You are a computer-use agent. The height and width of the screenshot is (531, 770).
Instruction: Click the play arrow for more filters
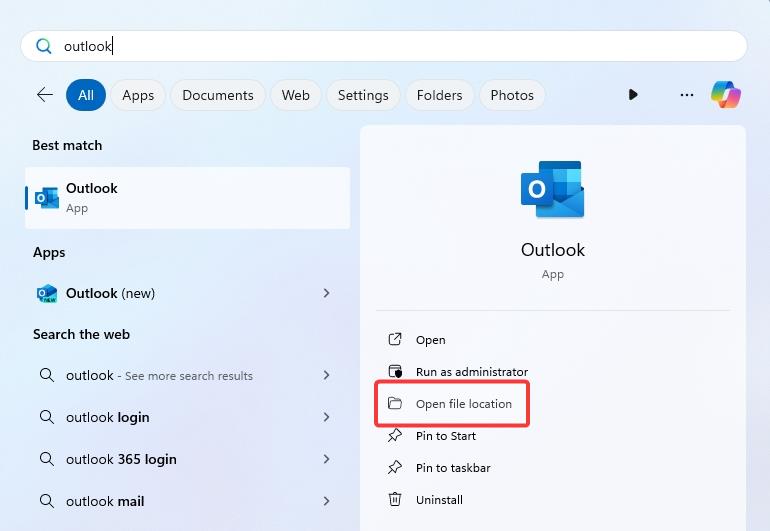633,95
